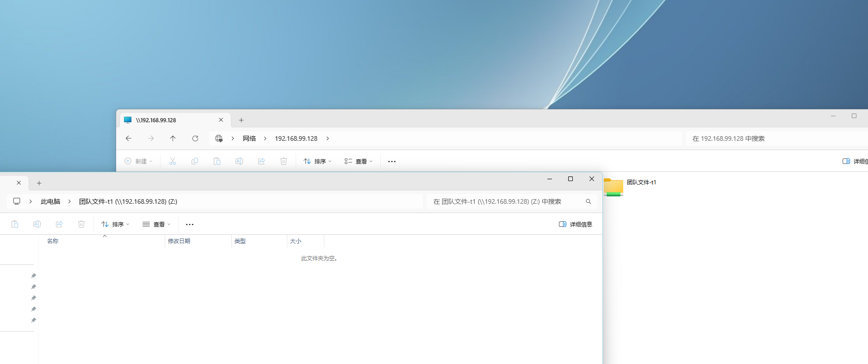Open 排序 sort dropdown in Z: drive window
868x364 pixels.
pyautogui.click(x=115, y=224)
